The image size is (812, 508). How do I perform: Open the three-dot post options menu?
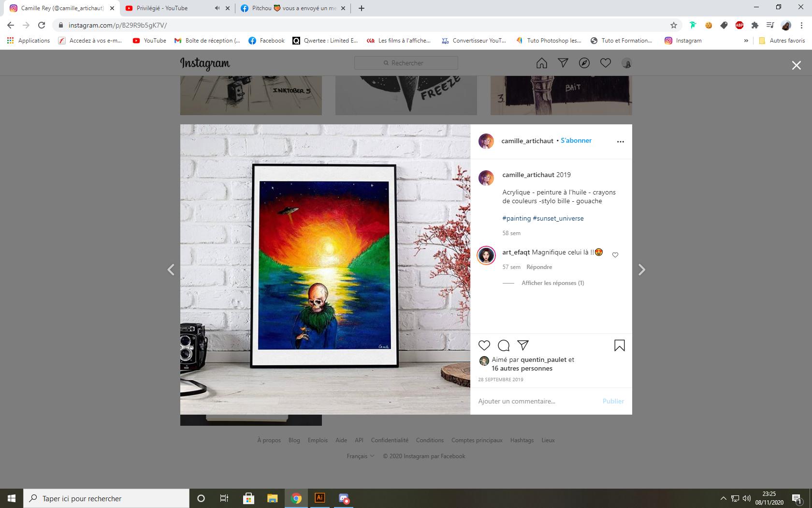[621, 142]
